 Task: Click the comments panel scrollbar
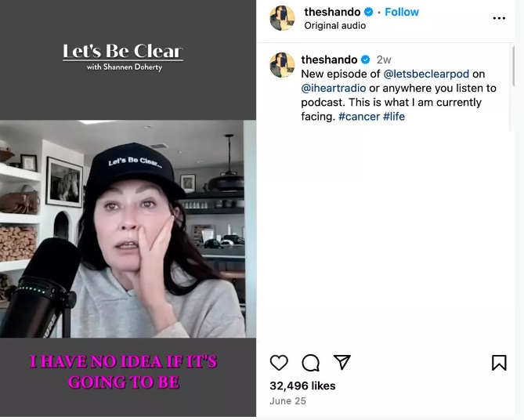[x=512, y=66]
